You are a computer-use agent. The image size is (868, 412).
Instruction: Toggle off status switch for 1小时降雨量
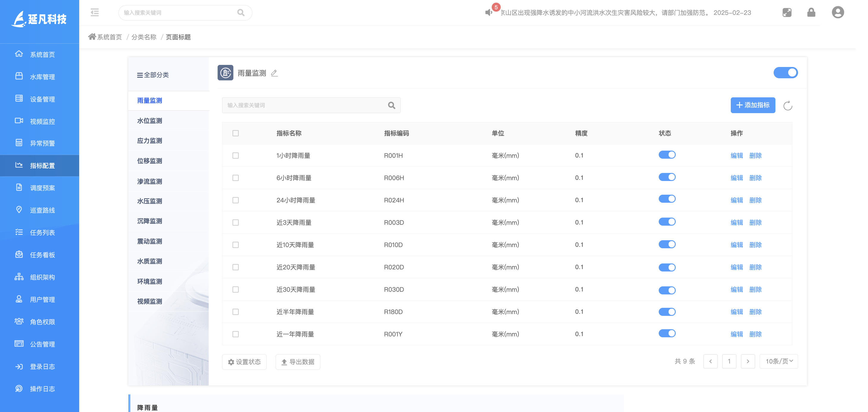667,155
